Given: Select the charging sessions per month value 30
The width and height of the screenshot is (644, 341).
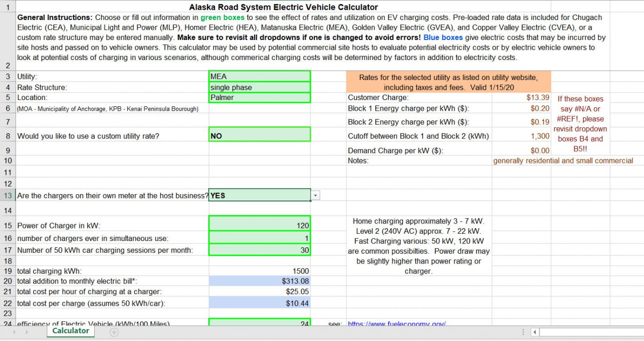Looking at the screenshot, I should tap(259, 250).
